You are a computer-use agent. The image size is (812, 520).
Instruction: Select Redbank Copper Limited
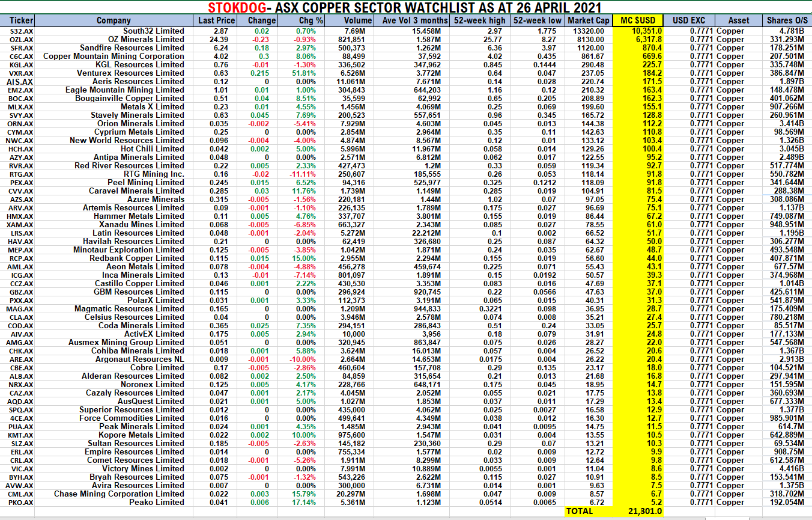tap(137, 258)
